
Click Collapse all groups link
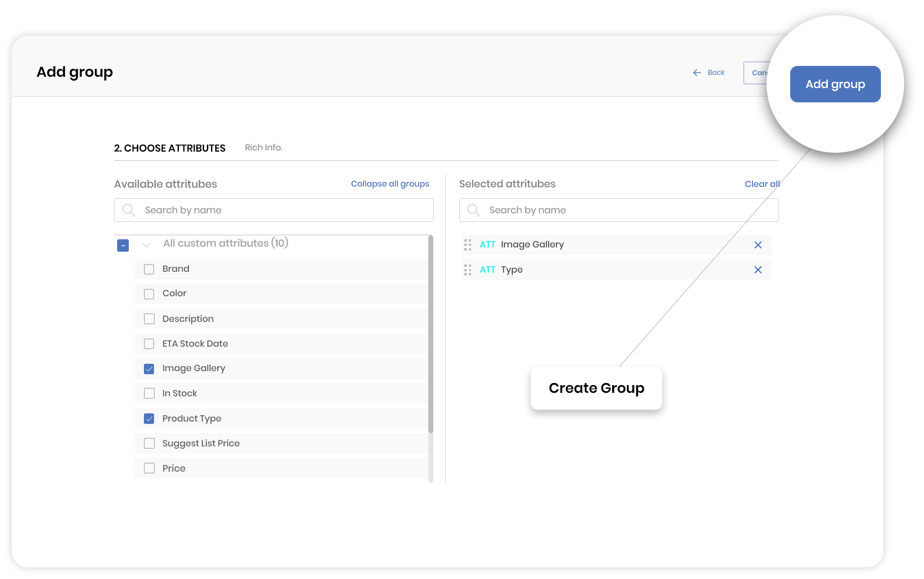click(x=390, y=184)
